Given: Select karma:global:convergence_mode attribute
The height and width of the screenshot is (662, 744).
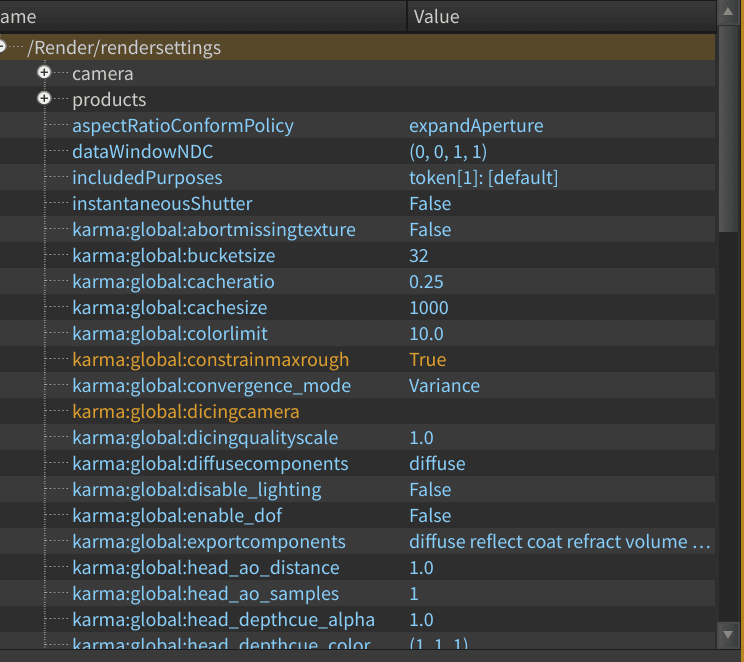Looking at the screenshot, I should (x=211, y=386).
